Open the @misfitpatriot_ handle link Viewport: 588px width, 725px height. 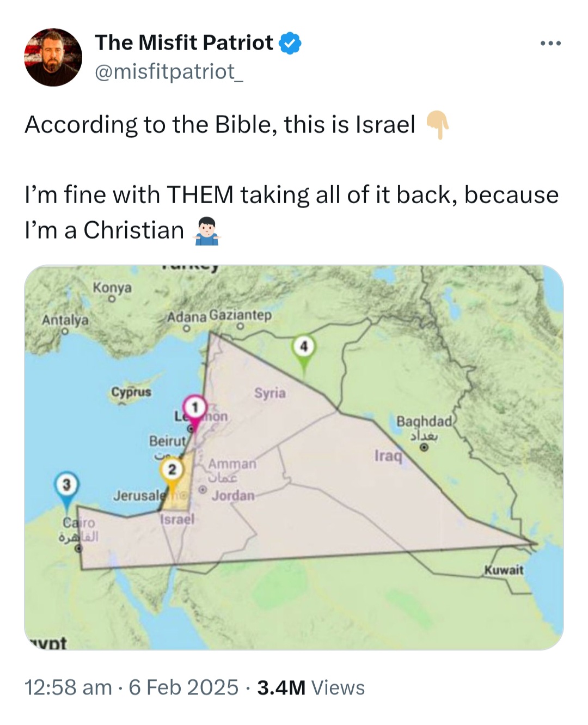coord(169,71)
